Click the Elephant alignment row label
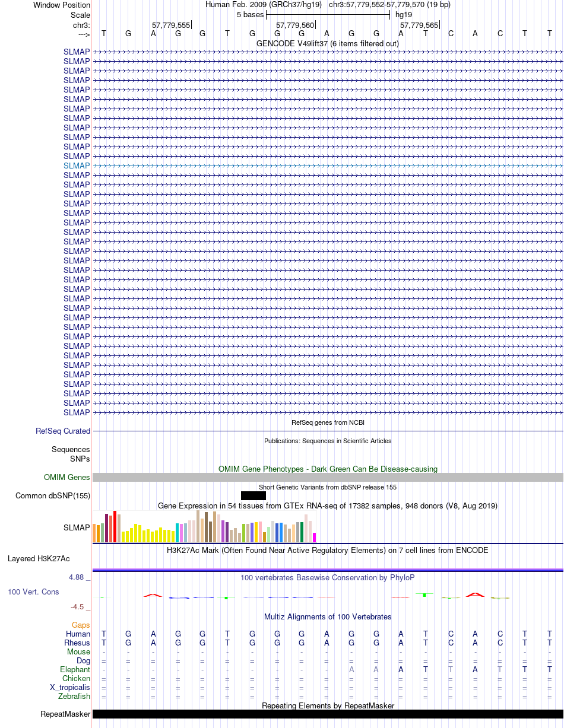Screen dimensions: 564x728 pyautogui.click(x=75, y=670)
